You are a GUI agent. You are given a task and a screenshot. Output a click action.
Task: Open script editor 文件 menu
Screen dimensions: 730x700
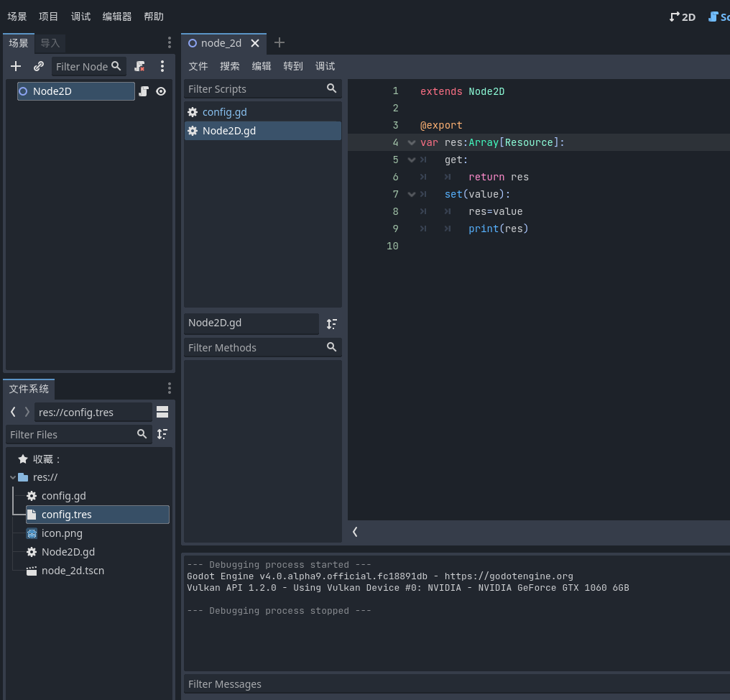coord(198,66)
